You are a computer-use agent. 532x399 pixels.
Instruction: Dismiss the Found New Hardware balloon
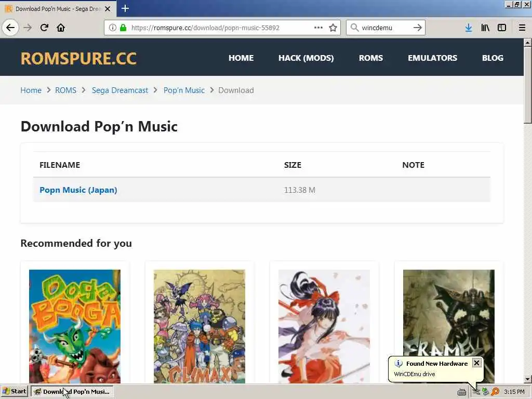tap(477, 363)
